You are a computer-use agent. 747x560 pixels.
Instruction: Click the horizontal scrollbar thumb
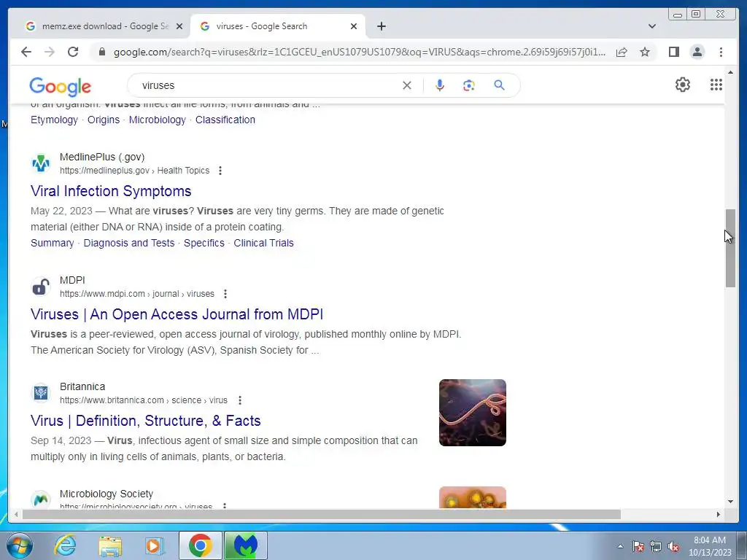tap(322, 514)
